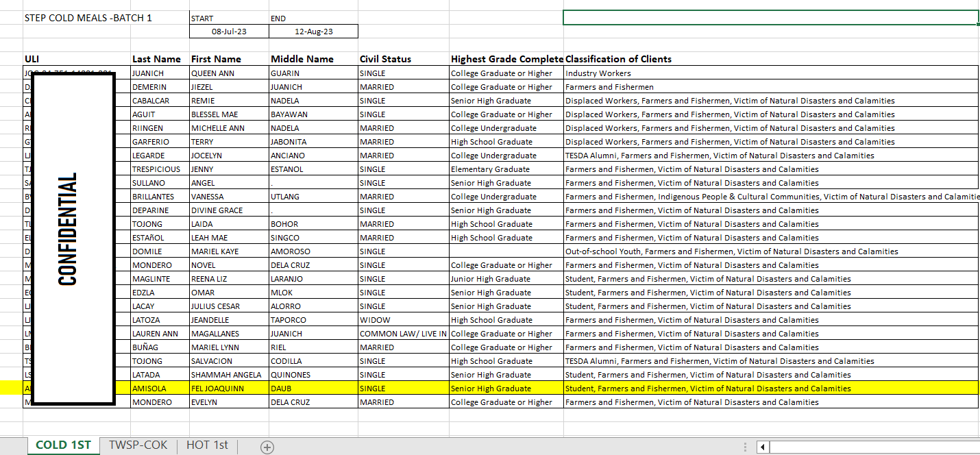Viewport: 980px width, 455px height.
Task: Select the COMMON LAW/ LIVE IN cell
Action: [404, 334]
